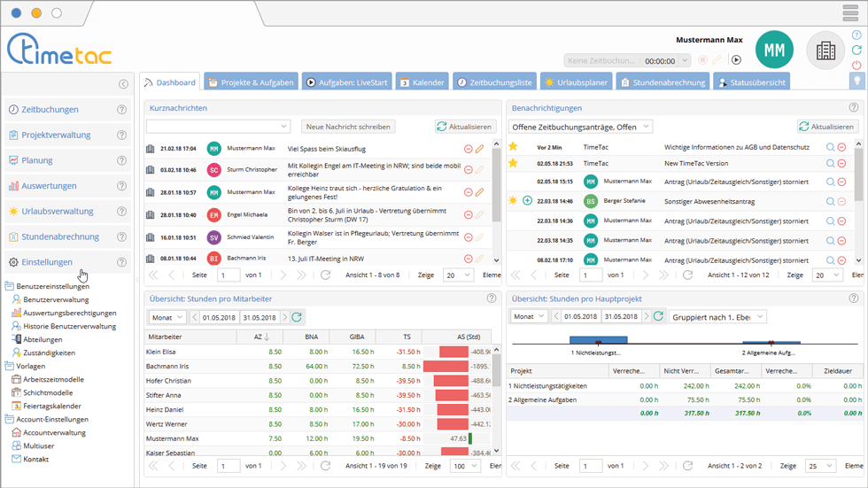This screenshot has width=868, height=488.
Task: Open the Projekte & Aufgaben tab
Action: tap(251, 82)
